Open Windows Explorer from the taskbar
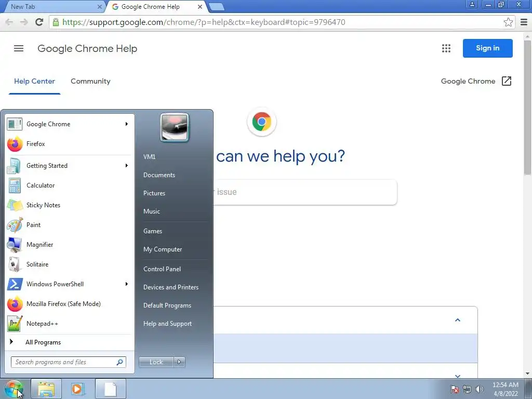This screenshot has height=399, width=532. pyautogui.click(x=46, y=389)
